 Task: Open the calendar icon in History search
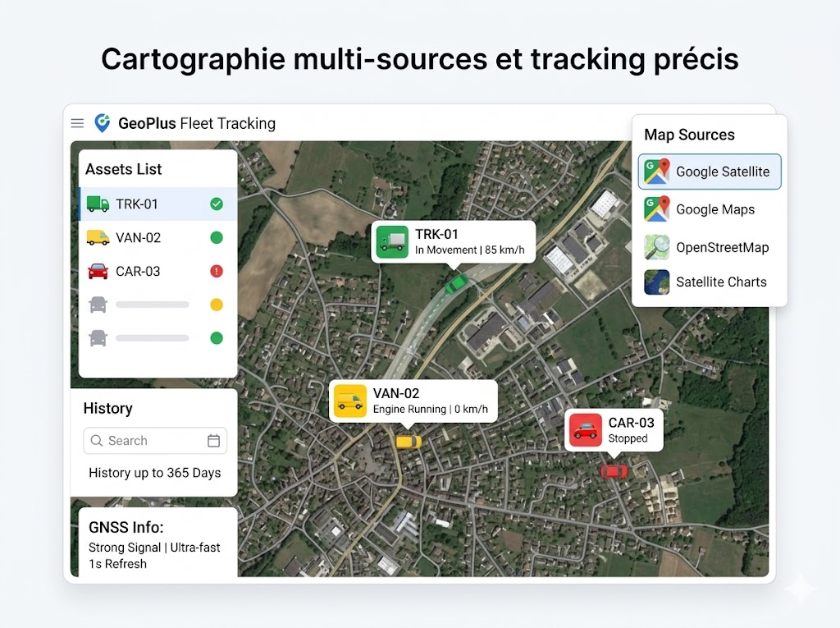click(214, 440)
